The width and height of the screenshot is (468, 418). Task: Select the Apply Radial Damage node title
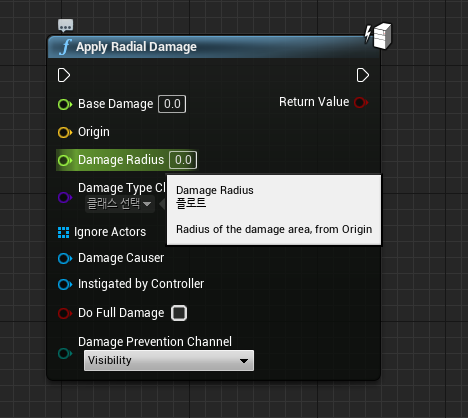(136, 47)
